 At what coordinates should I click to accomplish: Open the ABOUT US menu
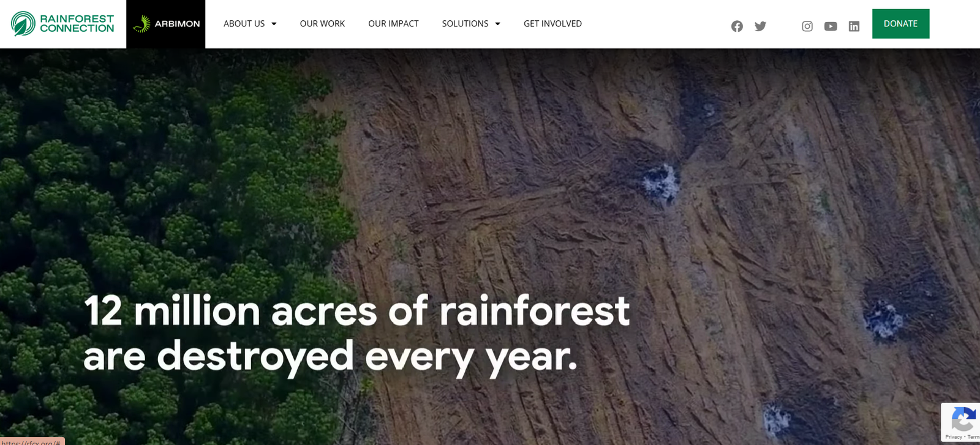[244, 24]
